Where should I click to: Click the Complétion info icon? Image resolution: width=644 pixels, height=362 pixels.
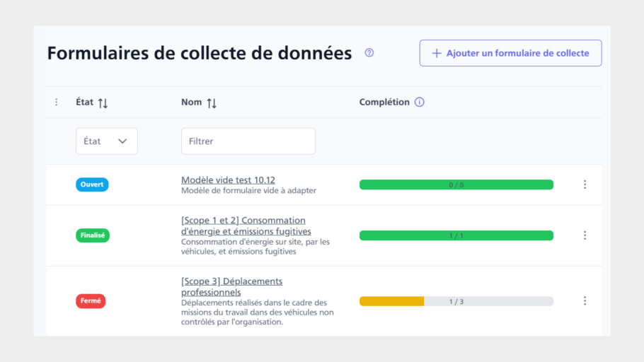coord(419,103)
